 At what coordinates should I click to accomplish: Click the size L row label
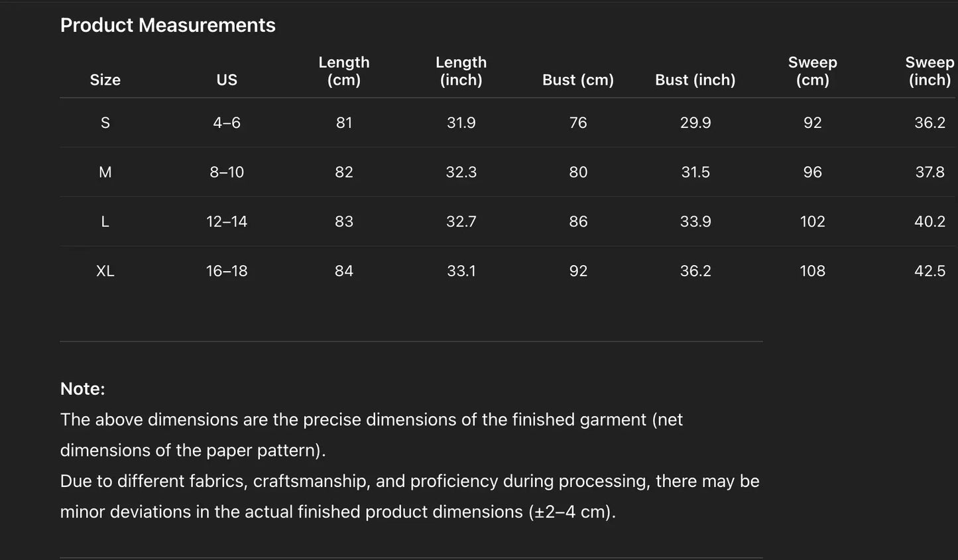pos(105,221)
